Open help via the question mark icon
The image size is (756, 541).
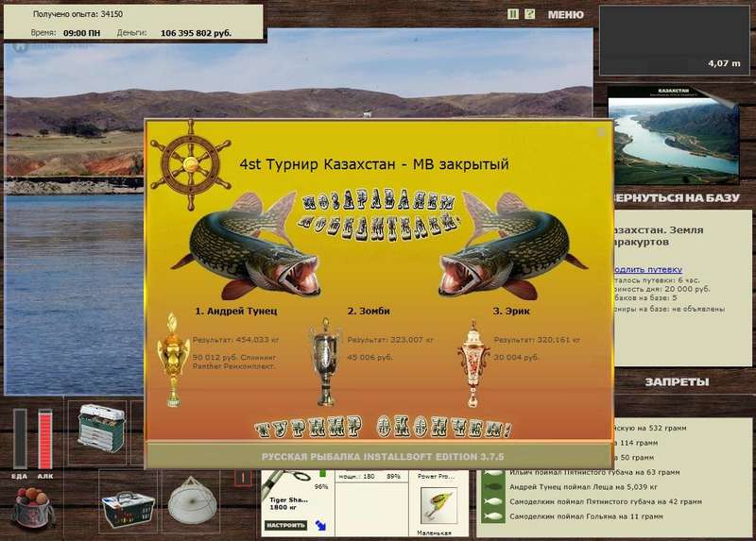[x=529, y=14]
